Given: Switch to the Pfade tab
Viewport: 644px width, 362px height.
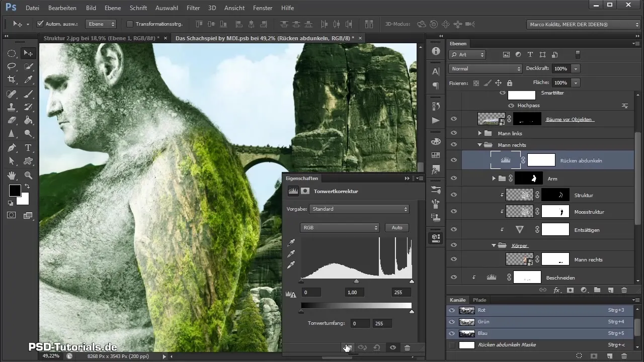Looking at the screenshot, I should [x=479, y=300].
